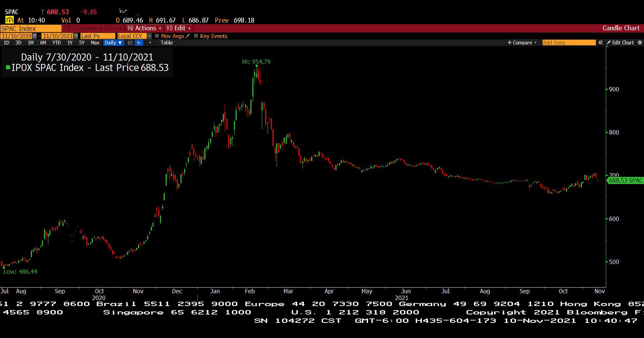Click the start date field 11/10/2019
Viewport: 644px width, 338px height.
coord(16,36)
